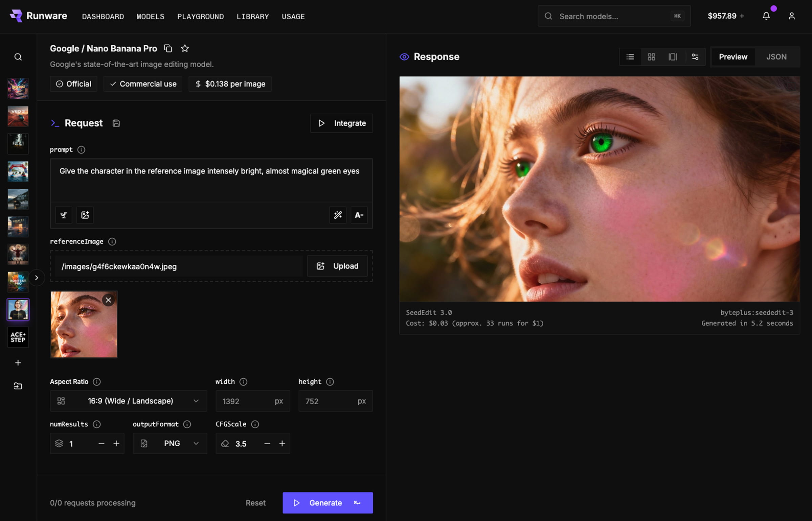Image resolution: width=812 pixels, height=521 pixels.
Task: Go to the PLAYGROUND section
Action: click(200, 16)
